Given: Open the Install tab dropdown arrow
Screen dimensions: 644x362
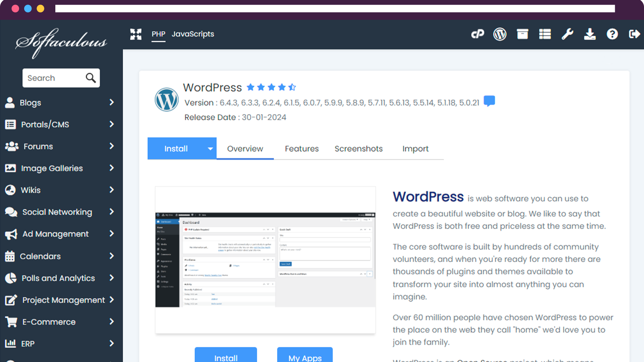Looking at the screenshot, I should point(210,148).
